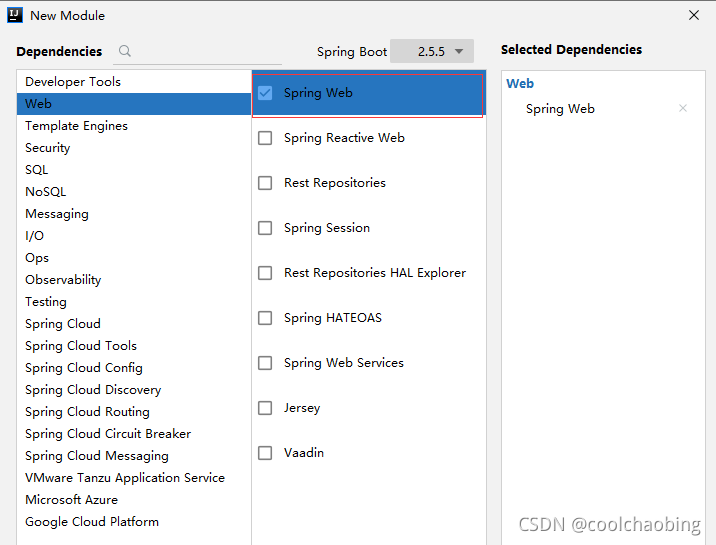Check the Spring Web Services box
Image resolution: width=716 pixels, height=545 pixels.
click(265, 363)
